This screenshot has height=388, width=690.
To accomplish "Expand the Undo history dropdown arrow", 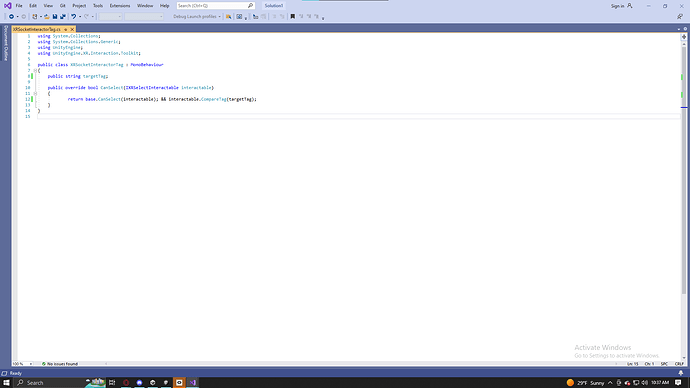I will pos(80,17).
